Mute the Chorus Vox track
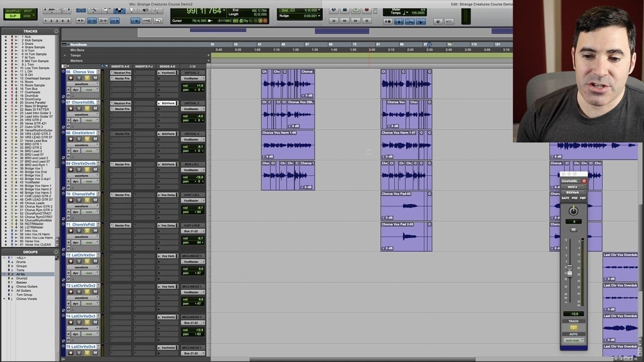 click(95, 78)
